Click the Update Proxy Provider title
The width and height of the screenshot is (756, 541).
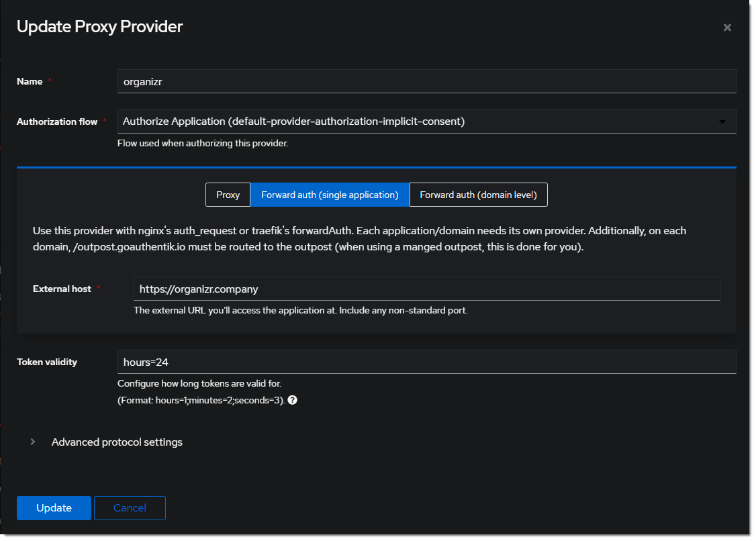point(99,27)
